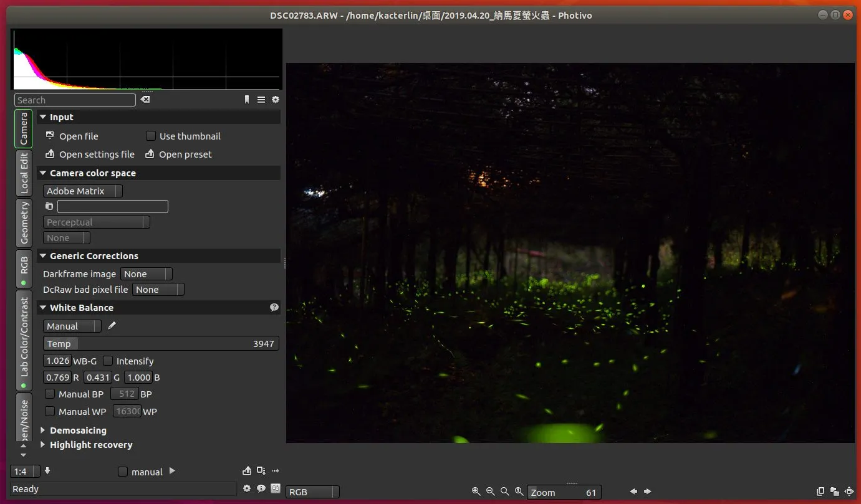Open Adobe Matrix color space dropdown
Viewport: 861px width, 504px height.
[83, 191]
